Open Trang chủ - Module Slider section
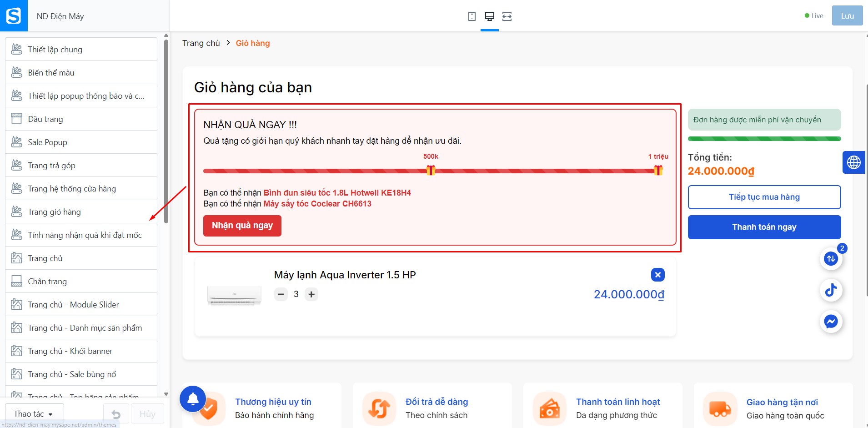868x428 pixels. point(81,304)
